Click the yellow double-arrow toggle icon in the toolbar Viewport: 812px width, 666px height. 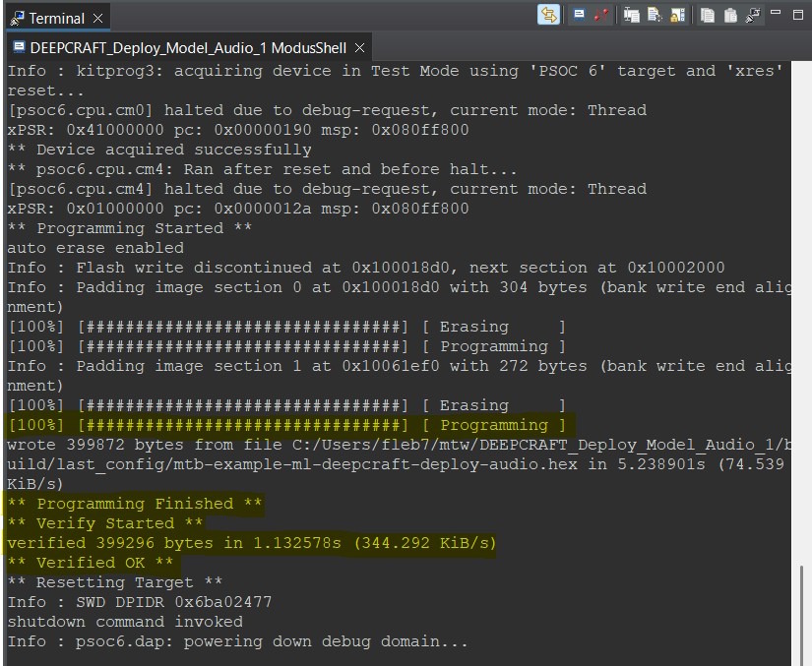tap(548, 15)
